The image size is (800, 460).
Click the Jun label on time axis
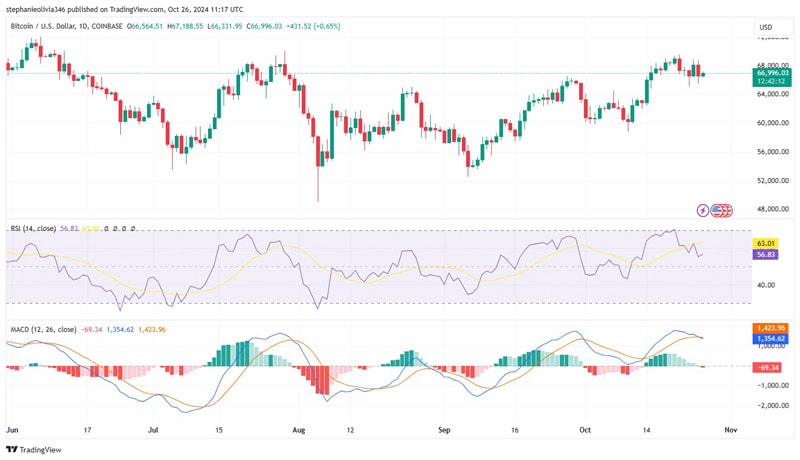click(x=12, y=430)
